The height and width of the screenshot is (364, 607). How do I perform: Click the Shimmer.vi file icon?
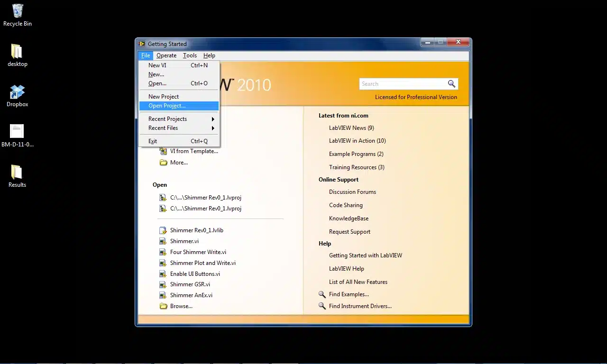[163, 241]
